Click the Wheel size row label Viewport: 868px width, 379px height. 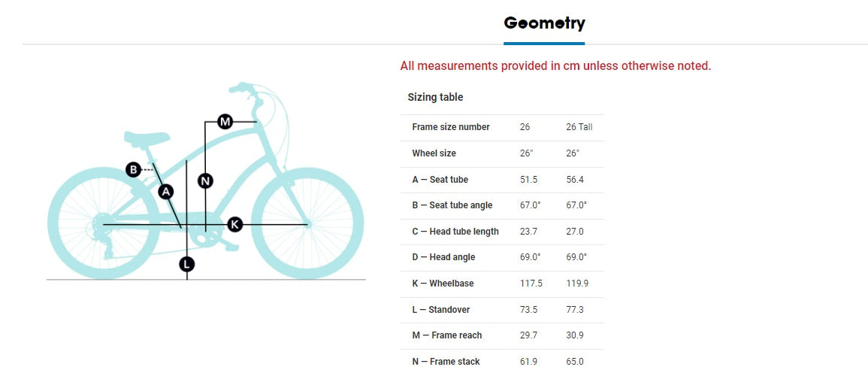[434, 153]
